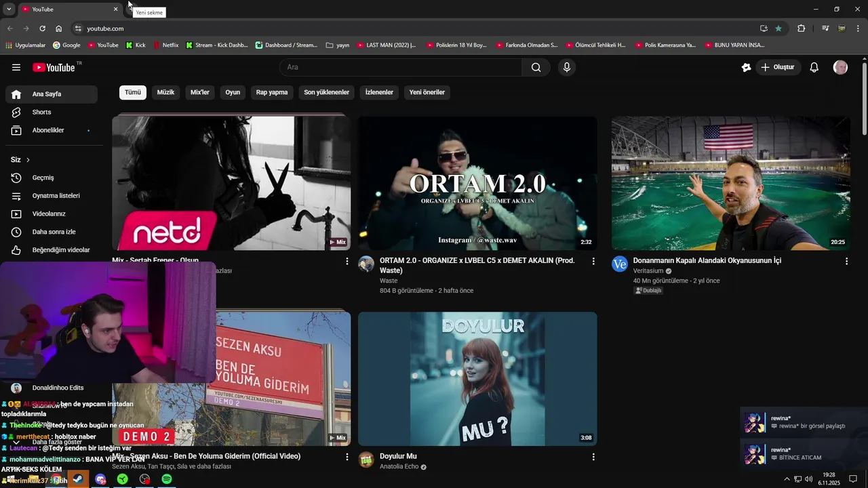The height and width of the screenshot is (488, 868).
Task: Click the YouTube search input field
Action: [x=400, y=67]
